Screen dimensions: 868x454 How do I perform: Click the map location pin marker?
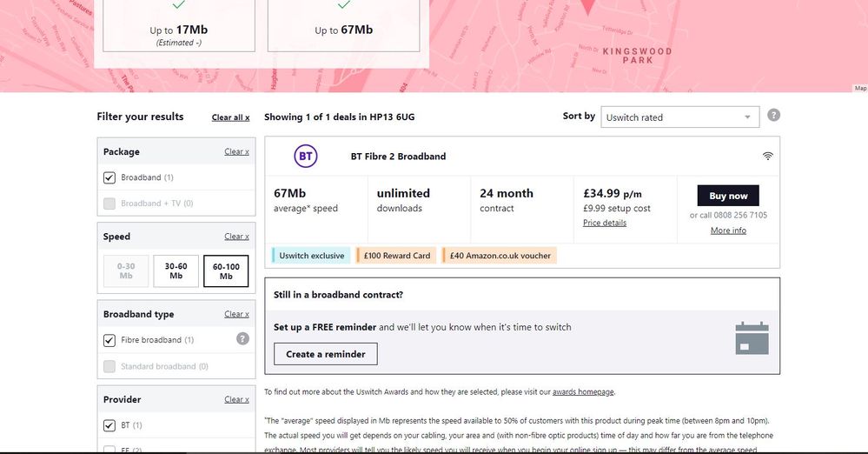(587, 7)
